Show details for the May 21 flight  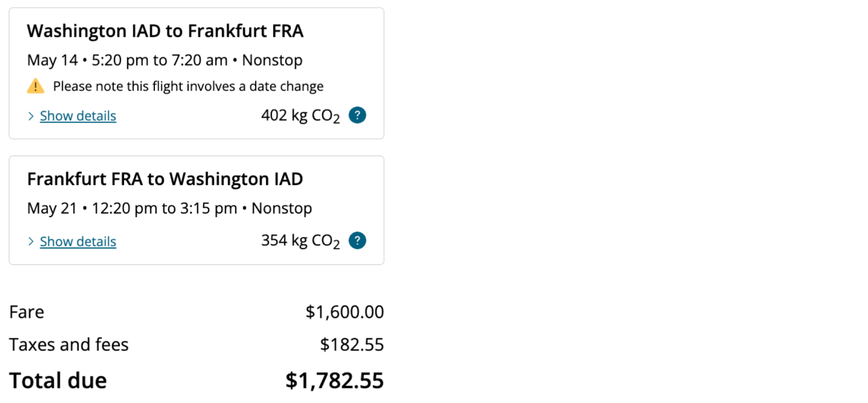pyautogui.click(x=78, y=241)
